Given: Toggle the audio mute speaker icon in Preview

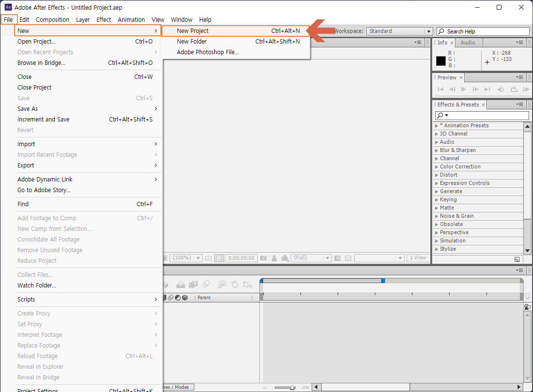Looking at the screenshot, I should [x=501, y=89].
